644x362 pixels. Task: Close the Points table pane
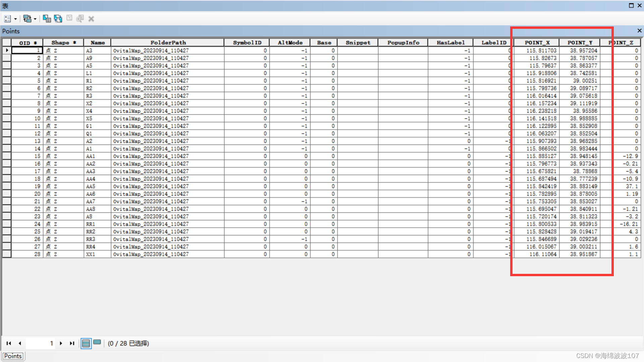[639, 31]
